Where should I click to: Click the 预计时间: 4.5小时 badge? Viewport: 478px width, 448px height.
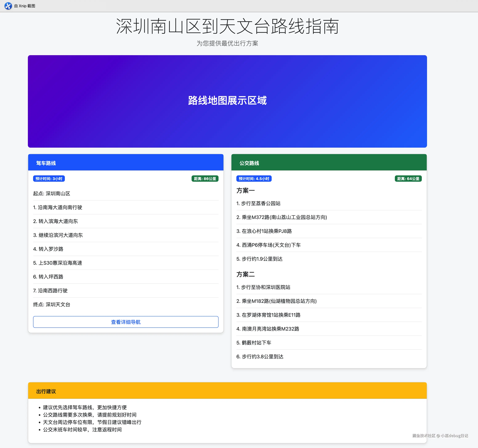pyautogui.click(x=254, y=178)
